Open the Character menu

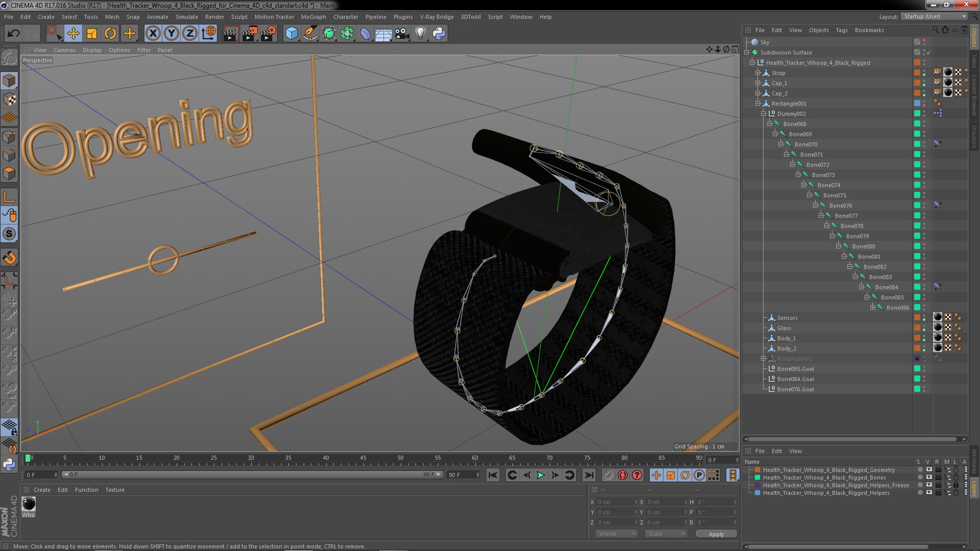(x=346, y=17)
